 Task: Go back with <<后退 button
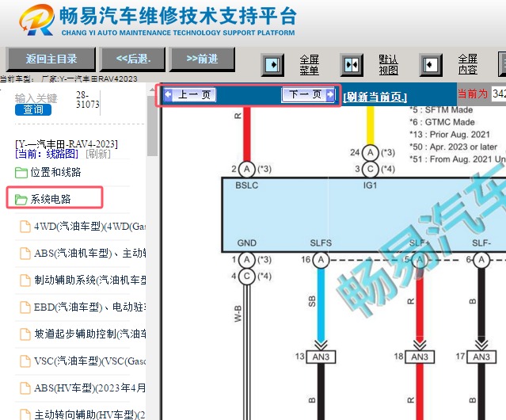point(132,59)
